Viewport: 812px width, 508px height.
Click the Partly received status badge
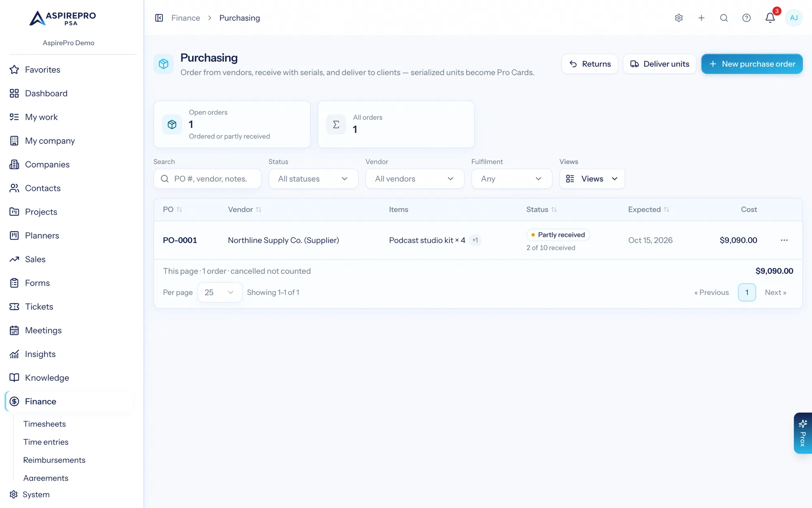click(x=558, y=235)
